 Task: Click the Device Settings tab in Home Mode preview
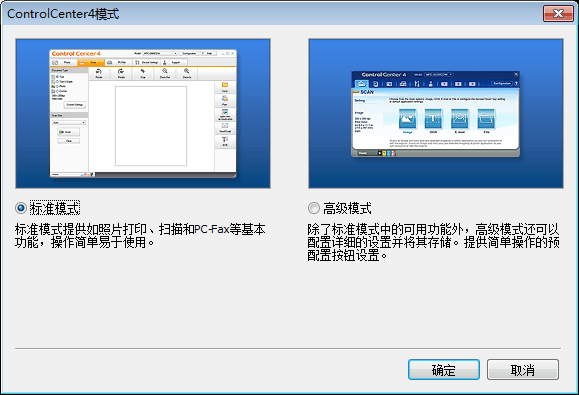coord(146,62)
